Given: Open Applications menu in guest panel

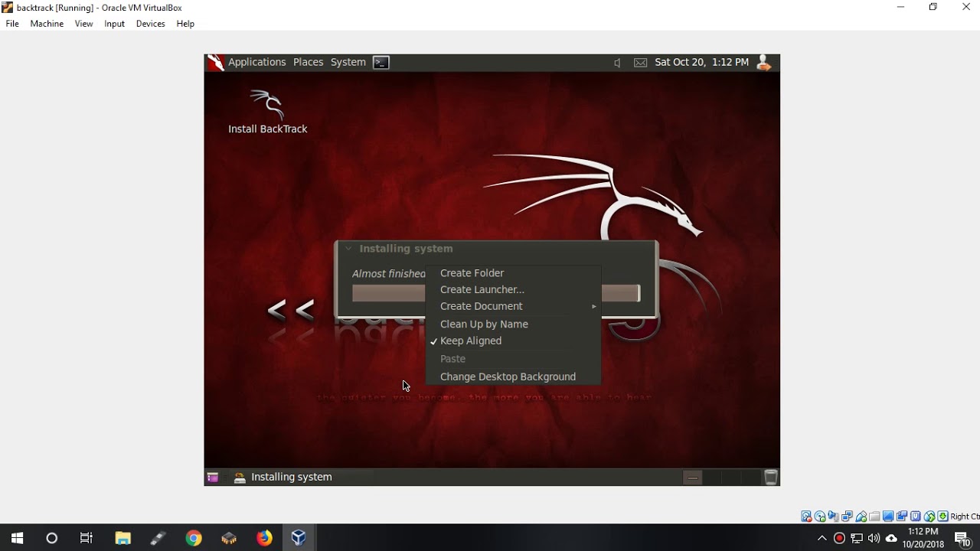Looking at the screenshot, I should (257, 63).
